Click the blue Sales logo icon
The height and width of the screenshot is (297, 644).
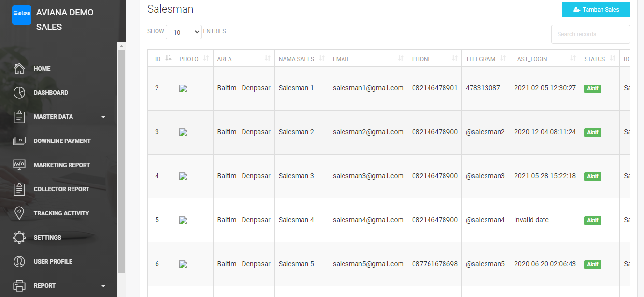click(22, 15)
